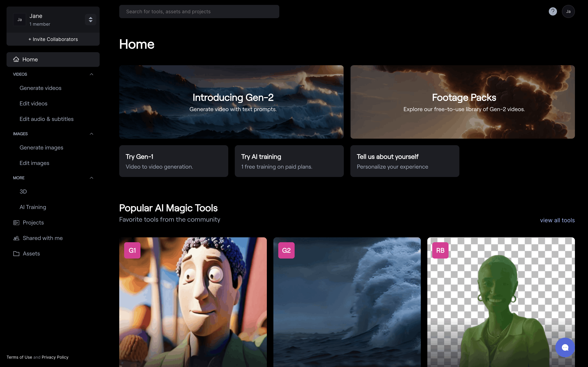Select Edit audio & subtitles
The image size is (588, 367).
46,119
